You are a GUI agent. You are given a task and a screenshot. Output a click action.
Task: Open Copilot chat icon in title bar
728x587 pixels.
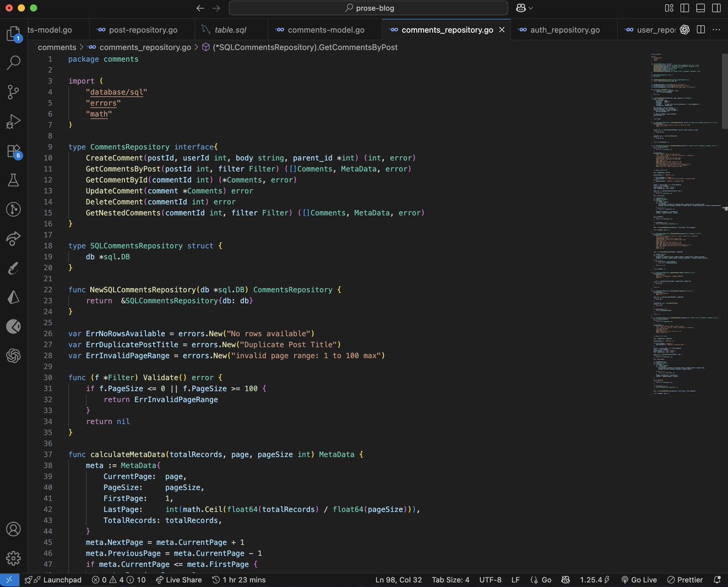[x=521, y=8]
